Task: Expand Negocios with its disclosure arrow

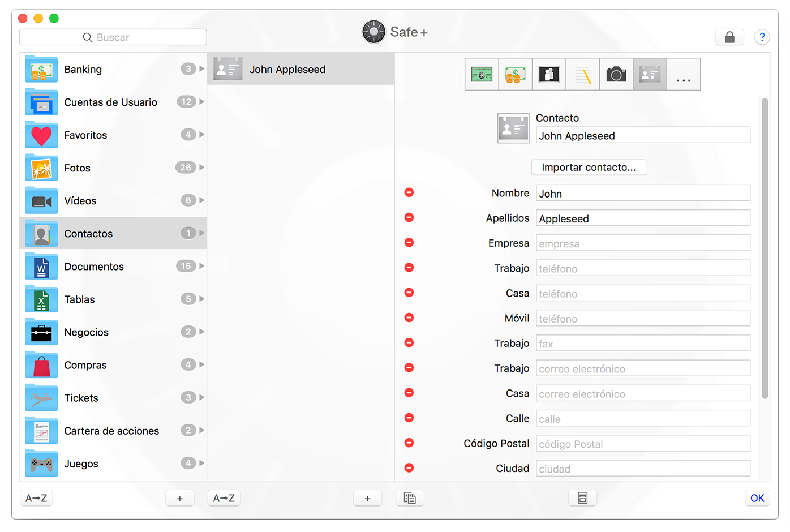Action: tap(201, 332)
